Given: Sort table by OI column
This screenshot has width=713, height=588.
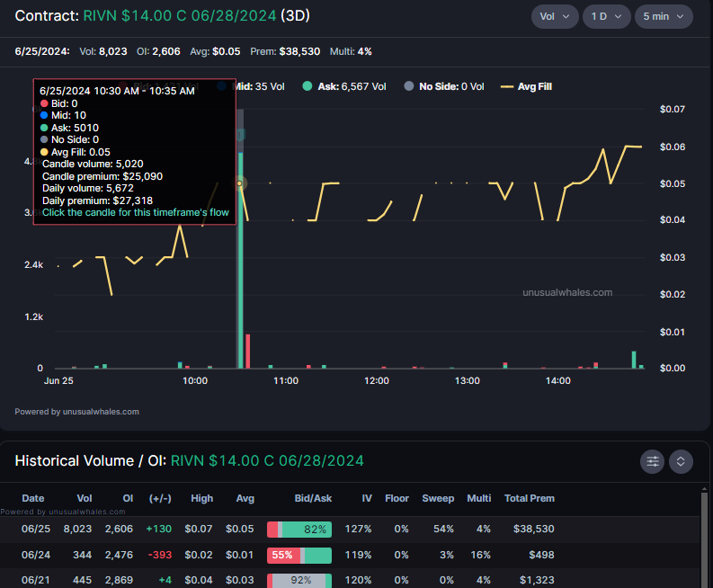Looking at the screenshot, I should click(128, 498).
